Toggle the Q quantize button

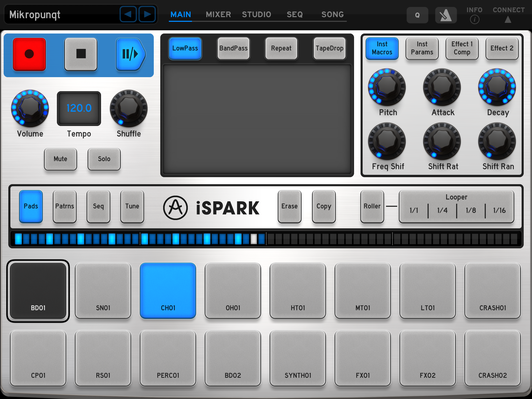[x=417, y=15]
